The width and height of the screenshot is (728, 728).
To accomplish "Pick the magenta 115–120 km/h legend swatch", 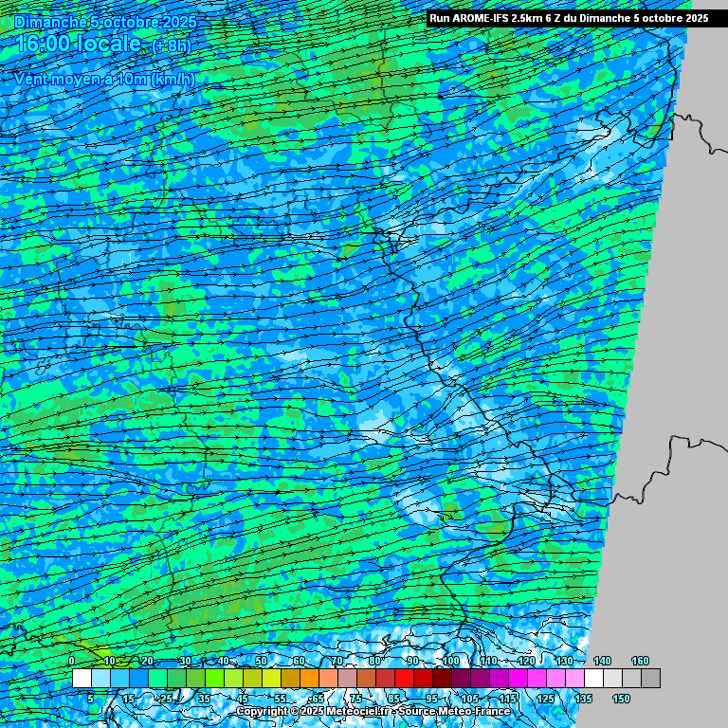I will pyautogui.click(x=518, y=678).
